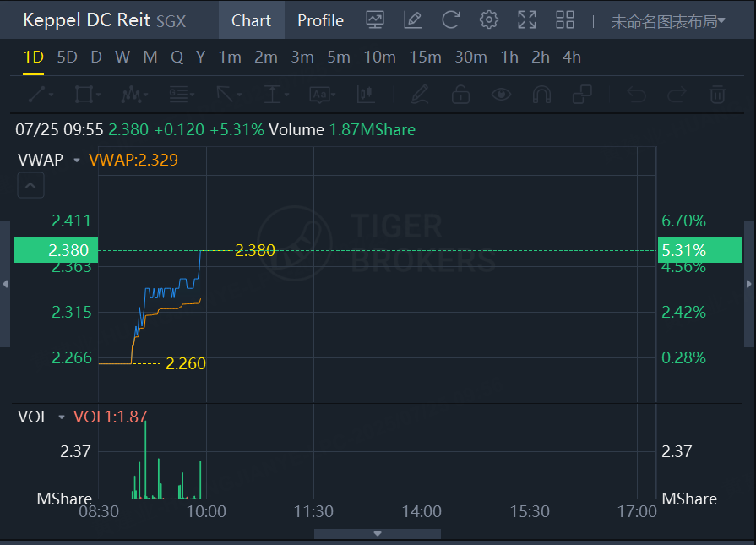Image resolution: width=756 pixels, height=545 pixels.
Task: Select the 4h interval
Action: 571,57
